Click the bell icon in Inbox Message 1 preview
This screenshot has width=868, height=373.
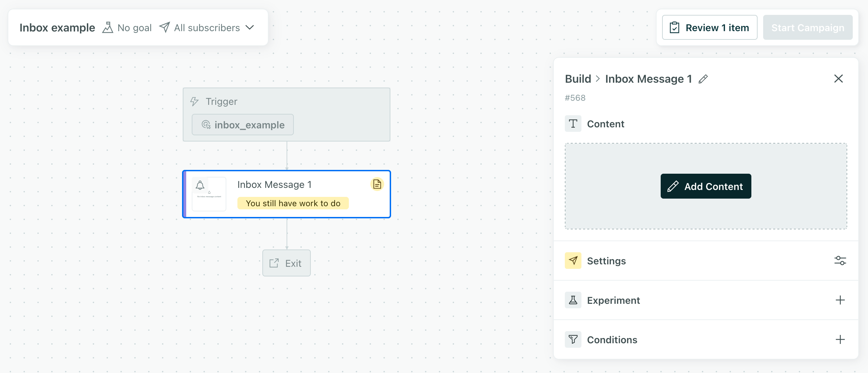200,185
